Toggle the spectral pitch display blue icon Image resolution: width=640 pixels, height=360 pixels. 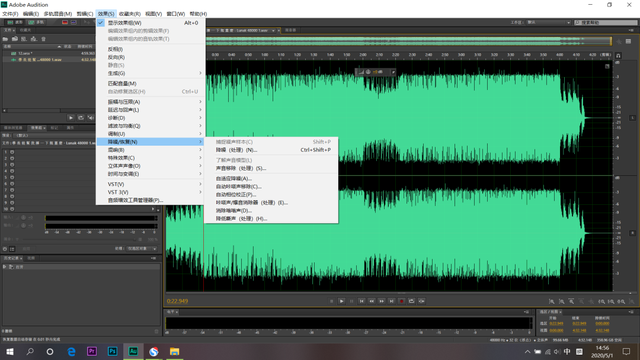(73, 22)
